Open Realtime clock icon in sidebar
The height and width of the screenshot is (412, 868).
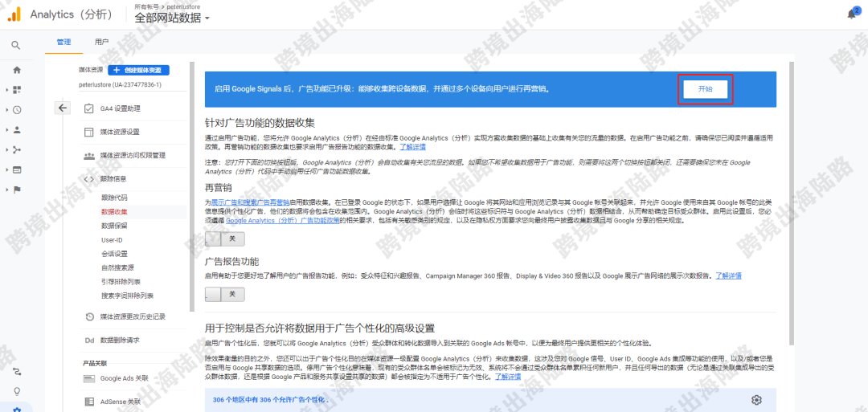[x=17, y=109]
